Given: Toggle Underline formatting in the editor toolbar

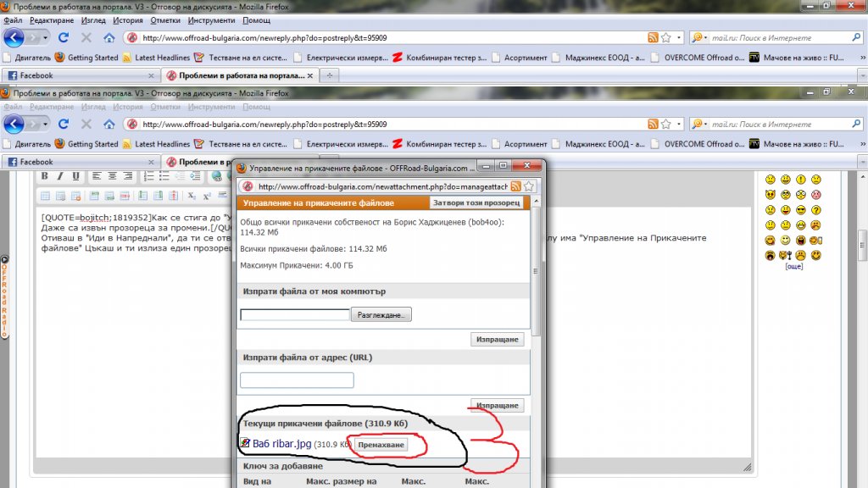Looking at the screenshot, I should pyautogui.click(x=75, y=176).
